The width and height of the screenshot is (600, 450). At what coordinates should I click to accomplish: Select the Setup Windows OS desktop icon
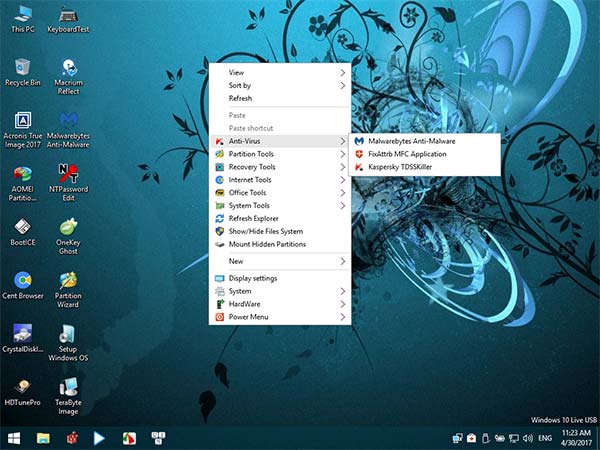pyautogui.click(x=68, y=343)
